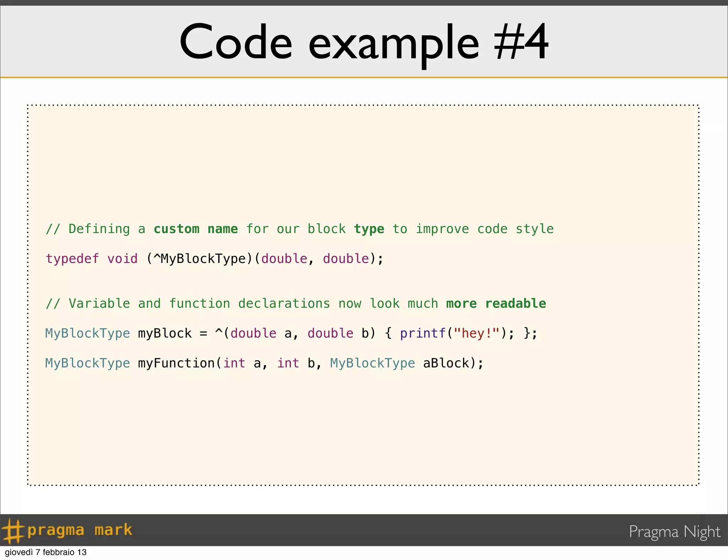Click the 'pragma mark' logo text

coord(80,530)
